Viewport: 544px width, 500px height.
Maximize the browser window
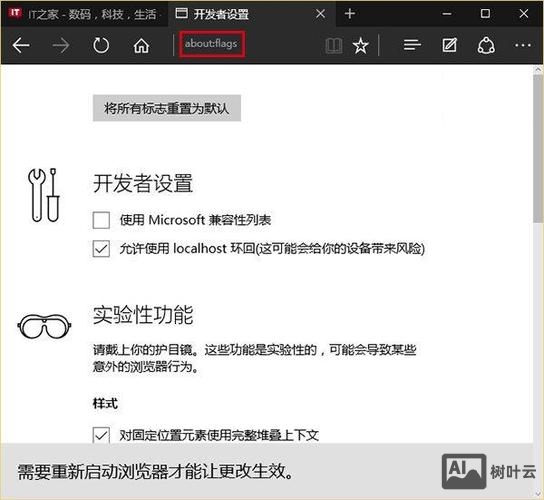[x=485, y=14]
